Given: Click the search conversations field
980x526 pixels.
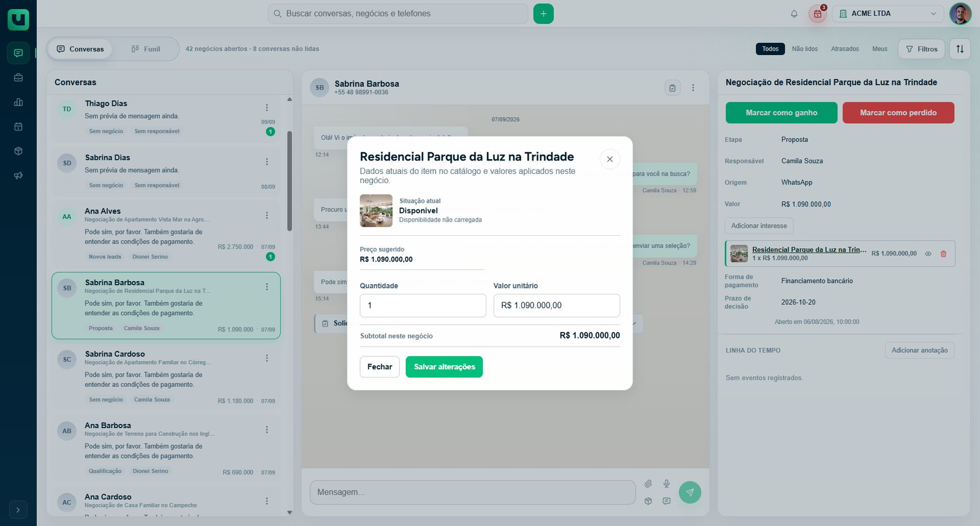Looking at the screenshot, I should [x=398, y=13].
